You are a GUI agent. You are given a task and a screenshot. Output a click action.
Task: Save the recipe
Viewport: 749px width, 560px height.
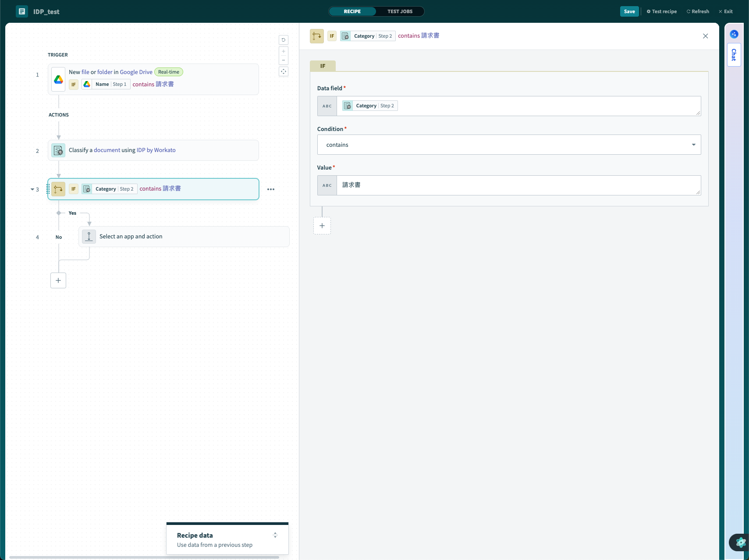(629, 11)
